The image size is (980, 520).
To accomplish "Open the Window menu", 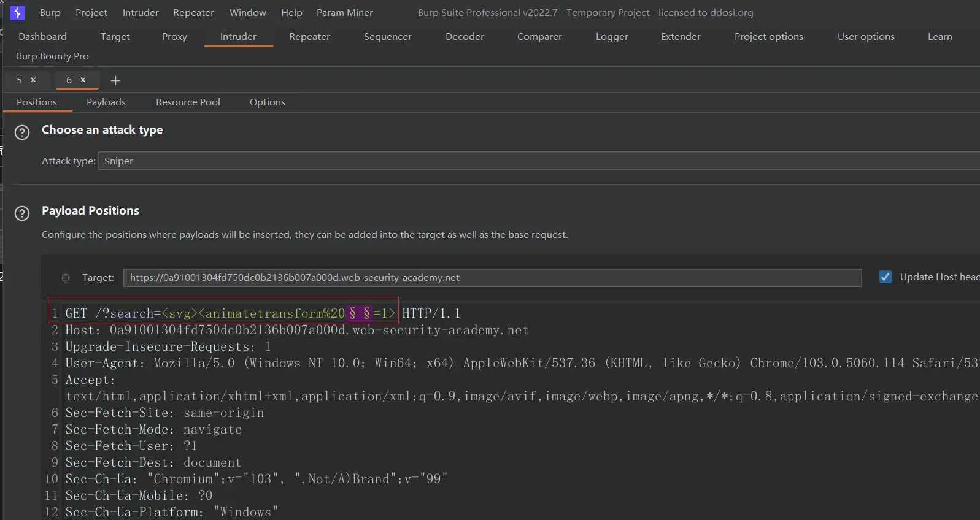I will tap(248, 12).
